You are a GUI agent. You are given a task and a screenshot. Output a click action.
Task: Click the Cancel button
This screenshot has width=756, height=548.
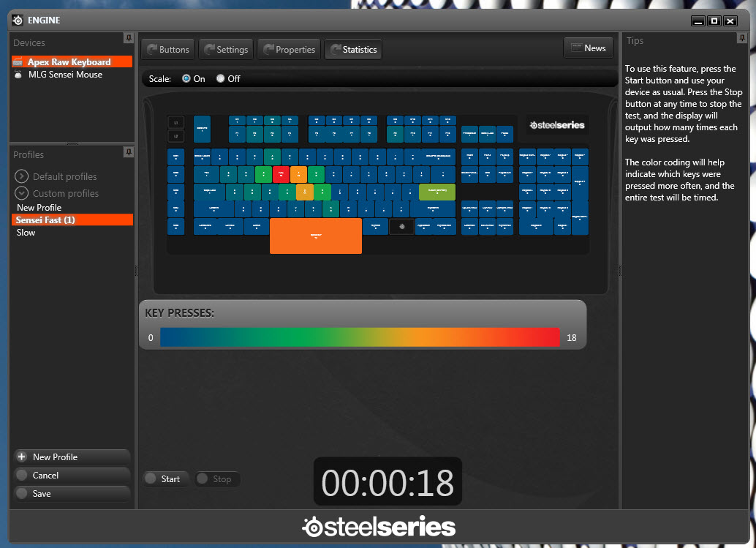tap(72, 475)
